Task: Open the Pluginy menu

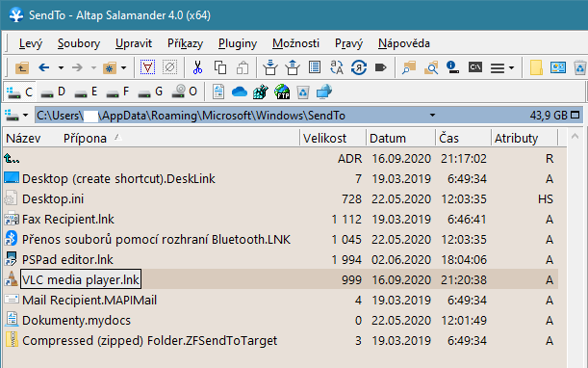Action: 238,43
